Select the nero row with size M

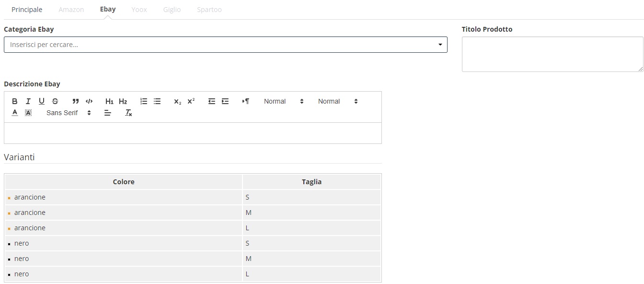[x=193, y=259]
